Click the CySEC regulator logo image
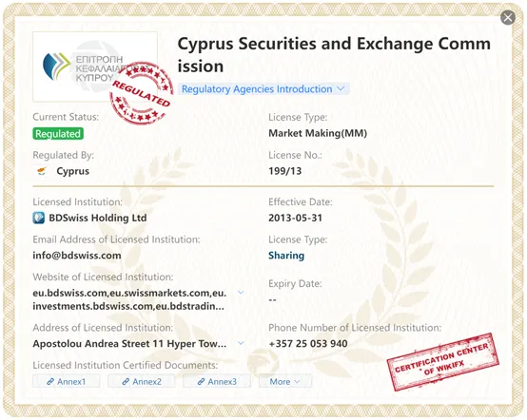 point(95,67)
